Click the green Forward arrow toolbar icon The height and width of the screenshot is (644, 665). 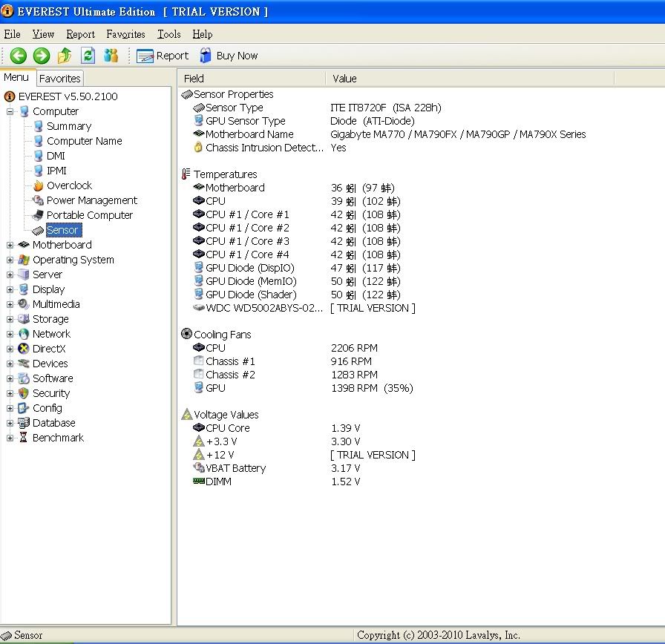click(42, 56)
